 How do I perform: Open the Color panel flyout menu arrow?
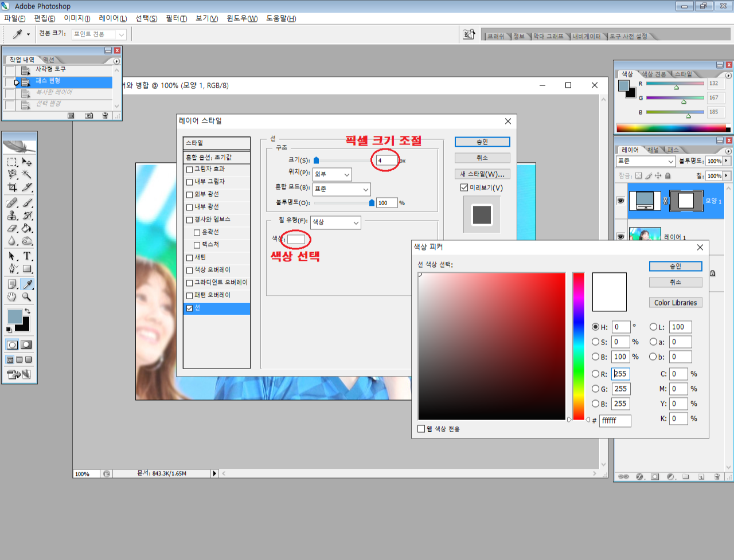pos(728,75)
